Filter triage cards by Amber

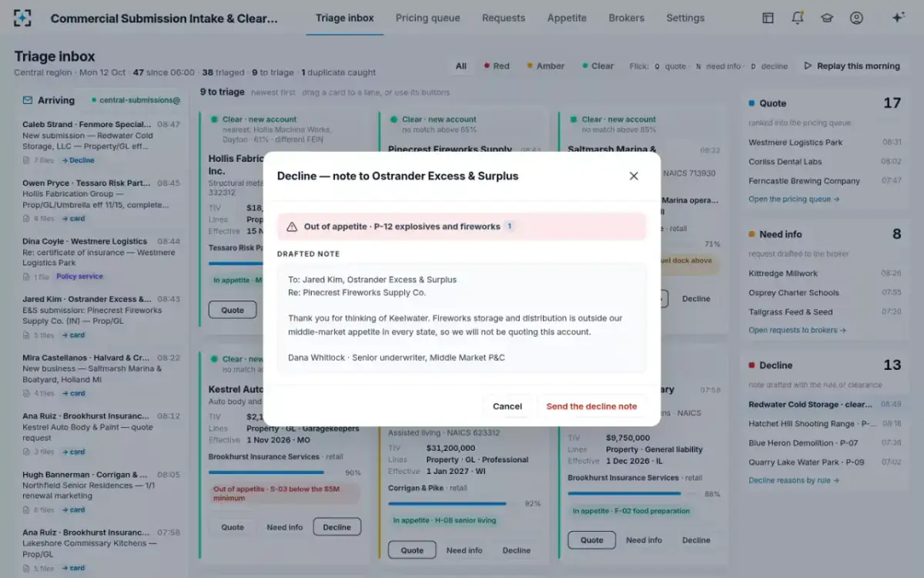(x=546, y=66)
